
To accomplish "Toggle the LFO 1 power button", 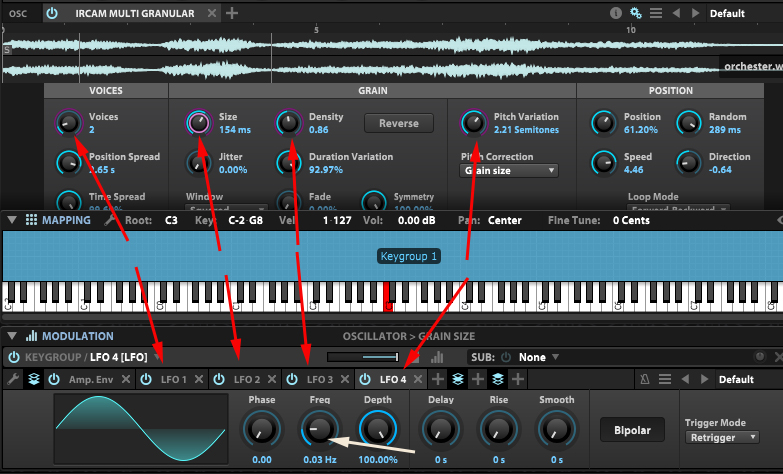I will tap(146, 380).
